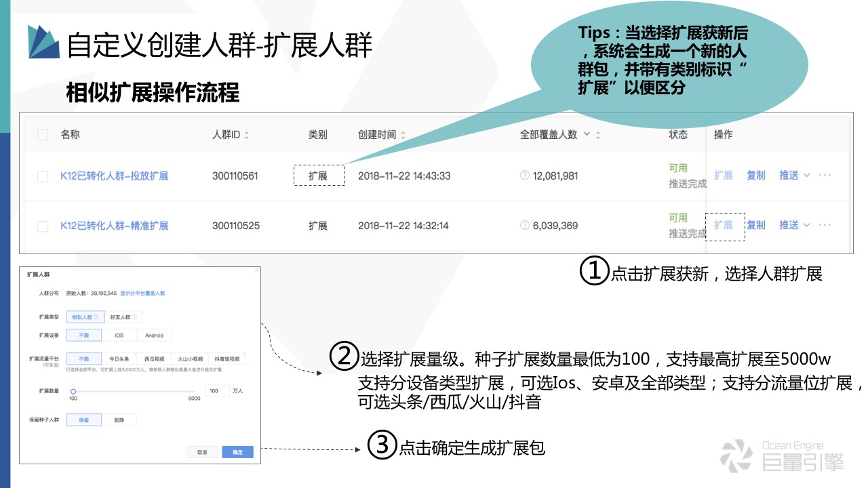Click help icon on 好友人群 option
Image resolution: width=868 pixels, height=488 pixels.
tap(134, 317)
